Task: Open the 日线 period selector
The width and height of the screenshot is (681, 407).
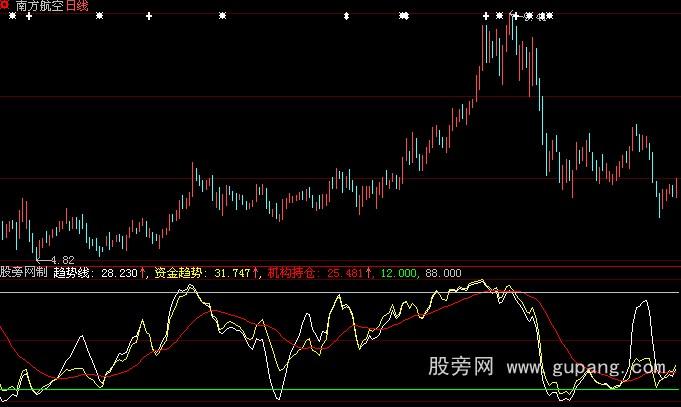Action: pyautogui.click(x=78, y=6)
